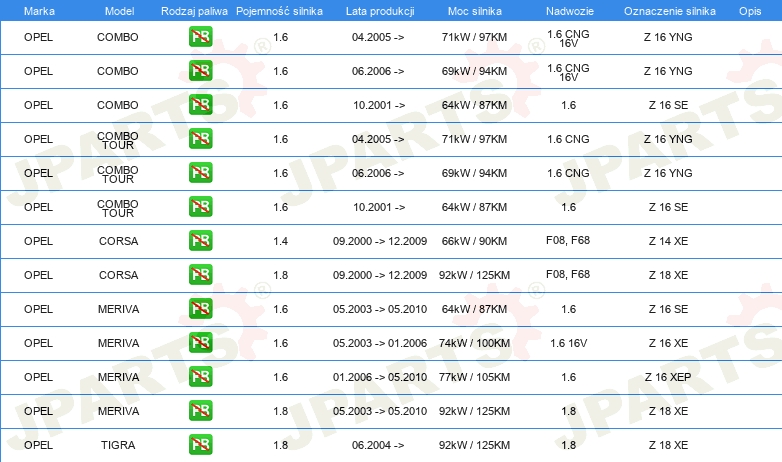Image resolution: width=782 pixels, height=462 pixels.
Task: Click the Pojemność silnika column header
Action: click(279, 11)
